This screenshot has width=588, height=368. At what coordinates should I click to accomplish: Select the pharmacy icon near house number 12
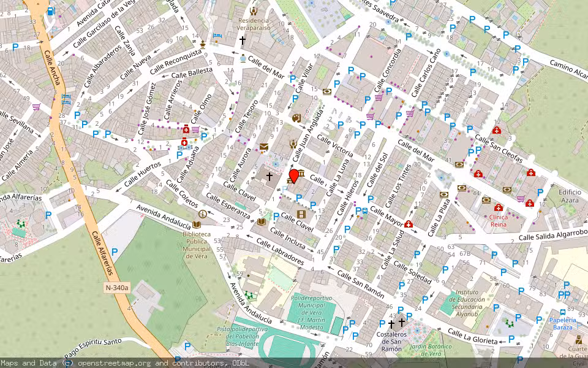497,130
